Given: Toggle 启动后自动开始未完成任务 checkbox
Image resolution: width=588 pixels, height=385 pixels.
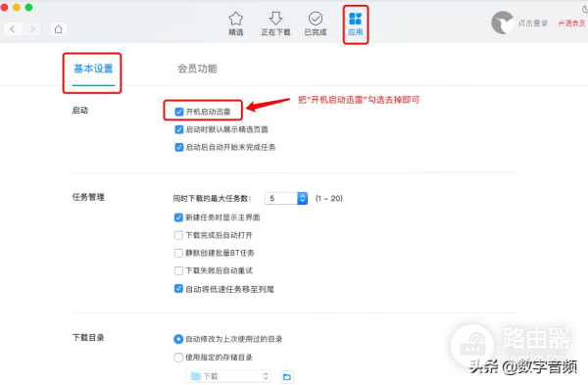Looking at the screenshot, I should click(x=179, y=147).
